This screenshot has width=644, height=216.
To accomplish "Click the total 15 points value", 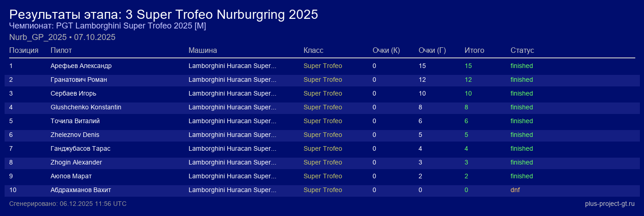I will coord(468,66).
